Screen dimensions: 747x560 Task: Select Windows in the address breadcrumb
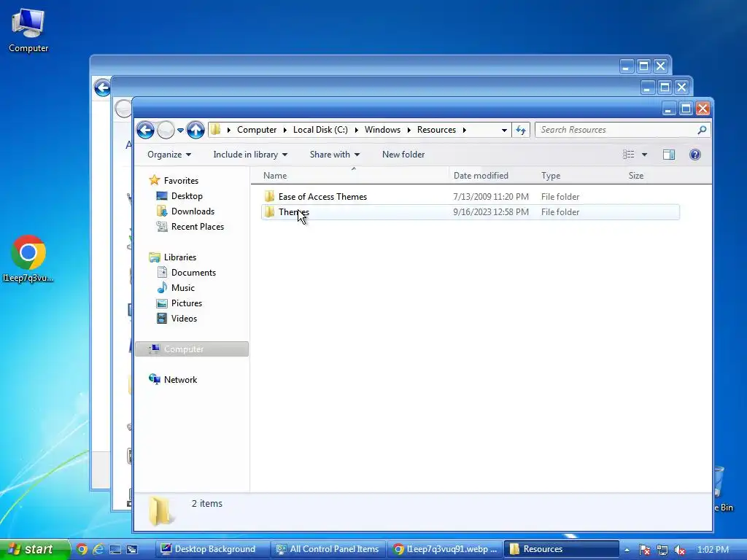point(382,130)
